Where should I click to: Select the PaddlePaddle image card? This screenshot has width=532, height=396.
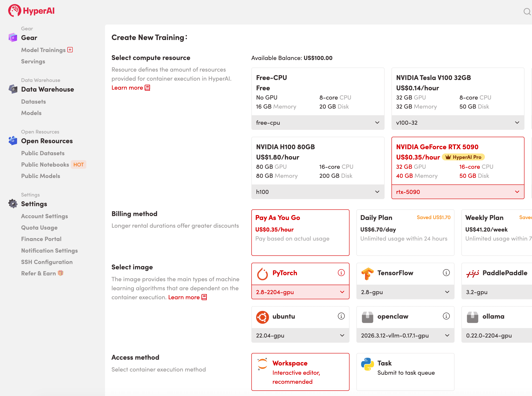point(497,274)
